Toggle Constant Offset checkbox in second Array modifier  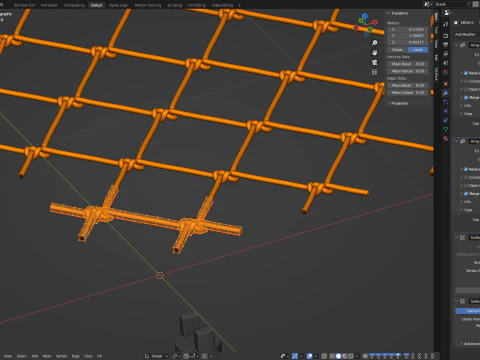click(466, 177)
